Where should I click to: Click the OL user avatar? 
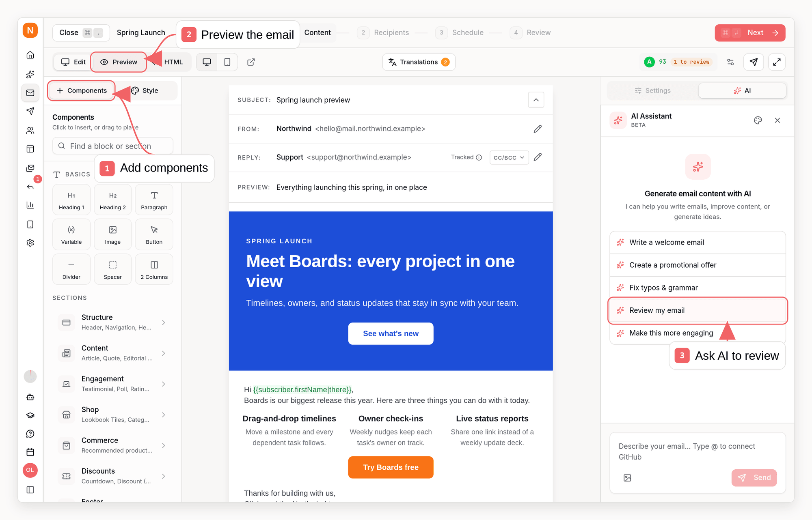click(30, 470)
